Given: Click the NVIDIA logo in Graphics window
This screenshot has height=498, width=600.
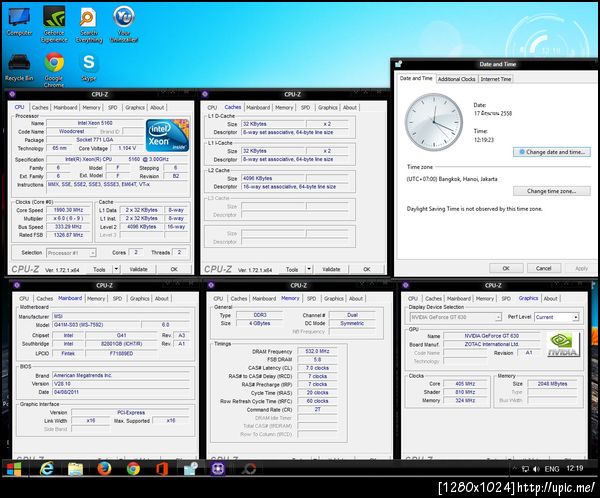Looking at the screenshot, I should coord(563,345).
